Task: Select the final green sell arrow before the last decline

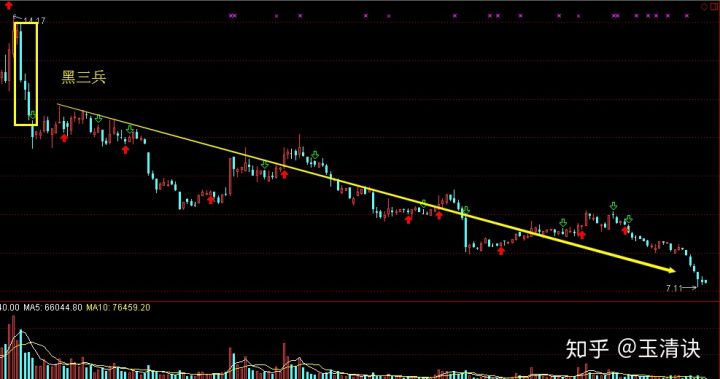Action: point(629,219)
